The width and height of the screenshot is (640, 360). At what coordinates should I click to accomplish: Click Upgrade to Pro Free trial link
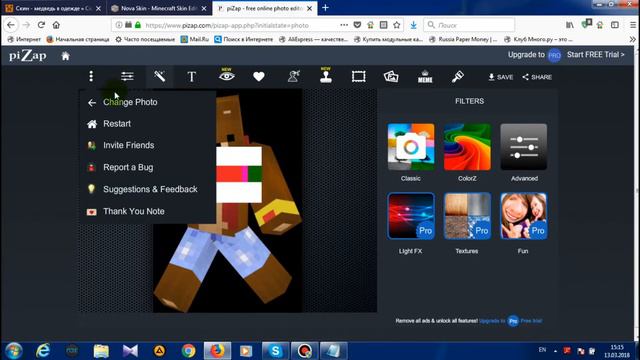511,321
